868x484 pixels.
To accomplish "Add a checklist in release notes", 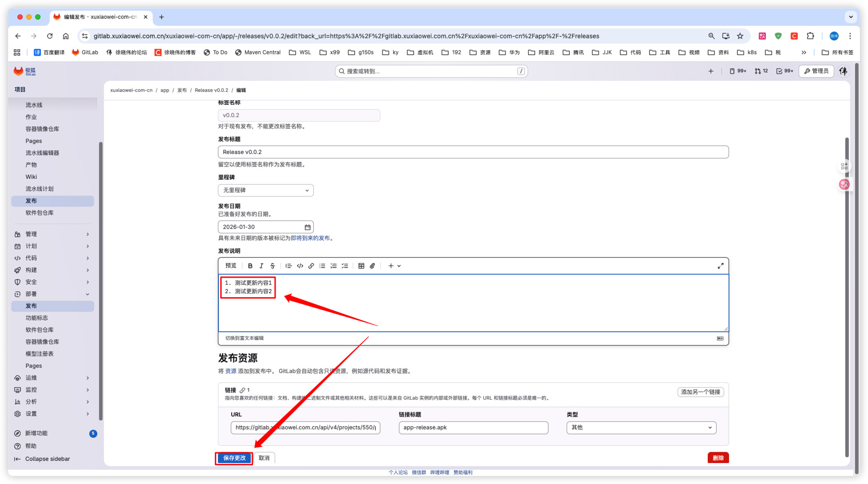I will tap(345, 266).
